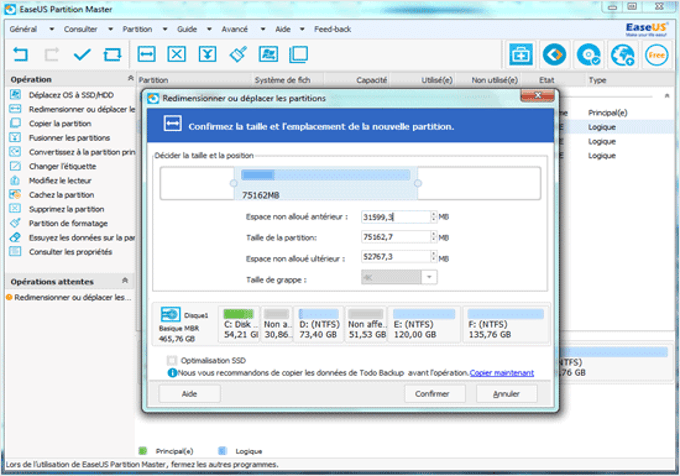Click the orange Free badge icon

[657, 55]
